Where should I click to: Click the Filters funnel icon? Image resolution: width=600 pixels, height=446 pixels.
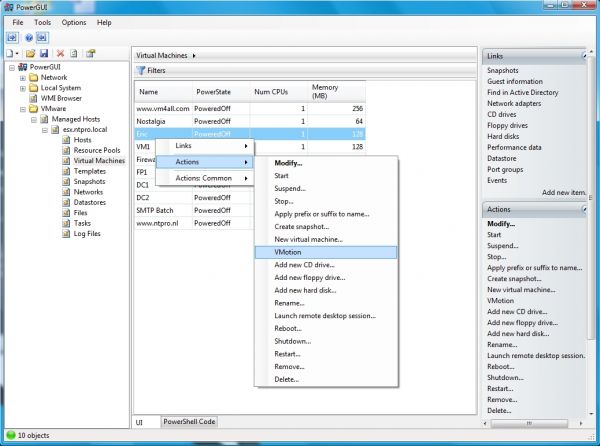[x=141, y=70]
